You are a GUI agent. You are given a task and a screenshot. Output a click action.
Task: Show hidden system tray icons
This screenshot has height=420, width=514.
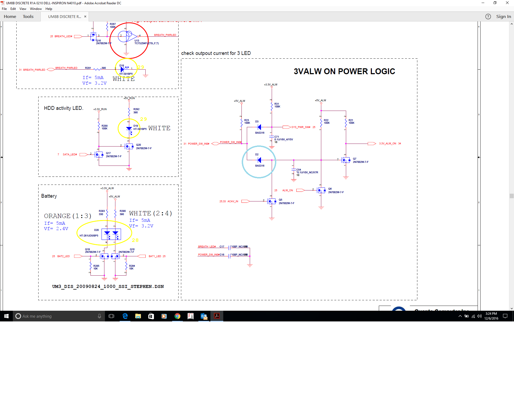(460, 316)
